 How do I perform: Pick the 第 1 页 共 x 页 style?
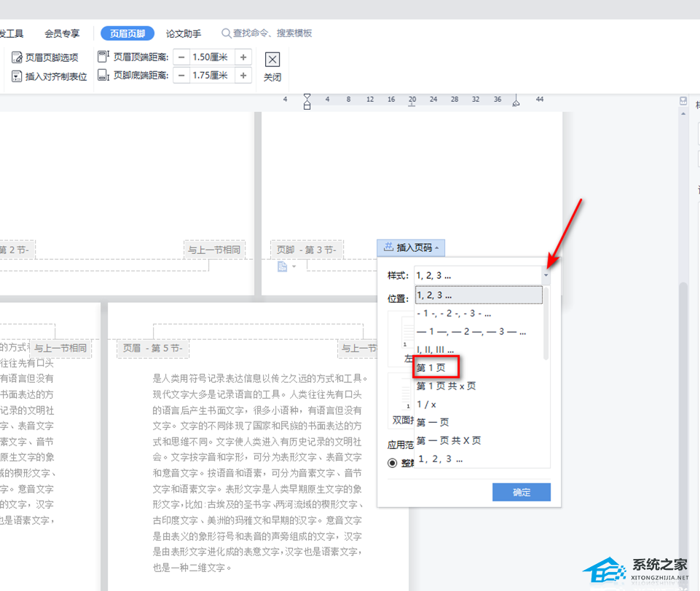(x=446, y=386)
